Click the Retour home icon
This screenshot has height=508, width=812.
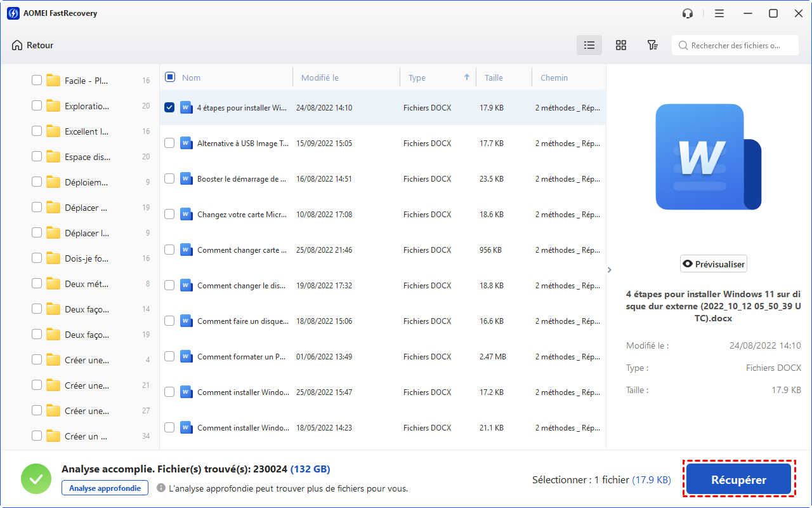click(17, 45)
